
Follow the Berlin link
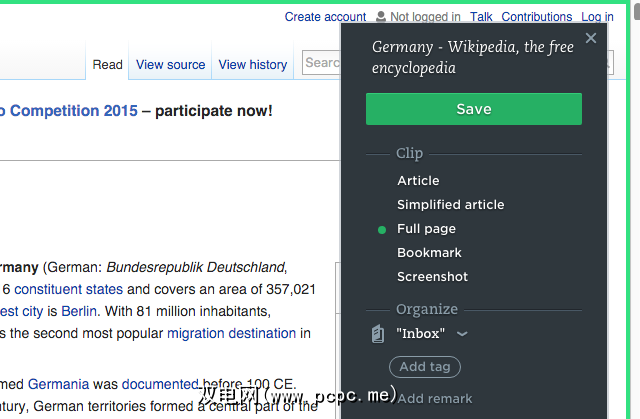79,311
